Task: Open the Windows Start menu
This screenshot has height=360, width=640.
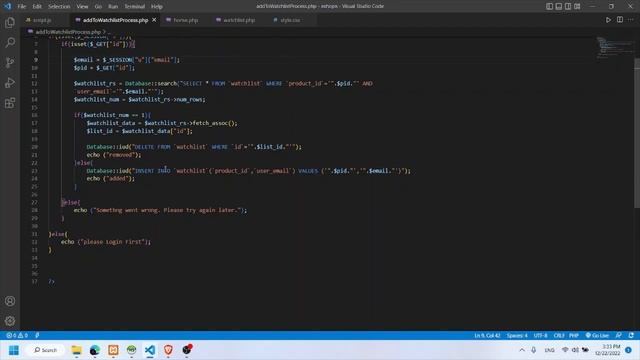Action: (13, 350)
